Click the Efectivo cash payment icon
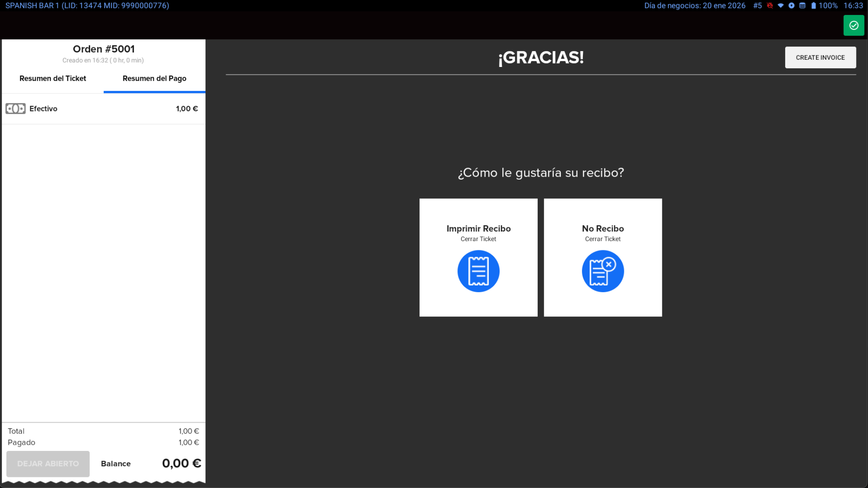Image resolution: width=868 pixels, height=488 pixels. (15, 108)
